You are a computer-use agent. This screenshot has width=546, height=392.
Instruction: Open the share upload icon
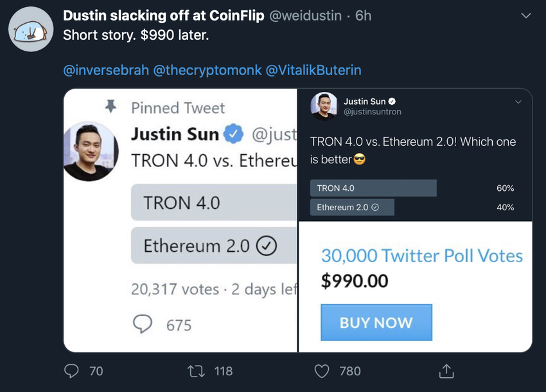pyautogui.click(x=446, y=371)
